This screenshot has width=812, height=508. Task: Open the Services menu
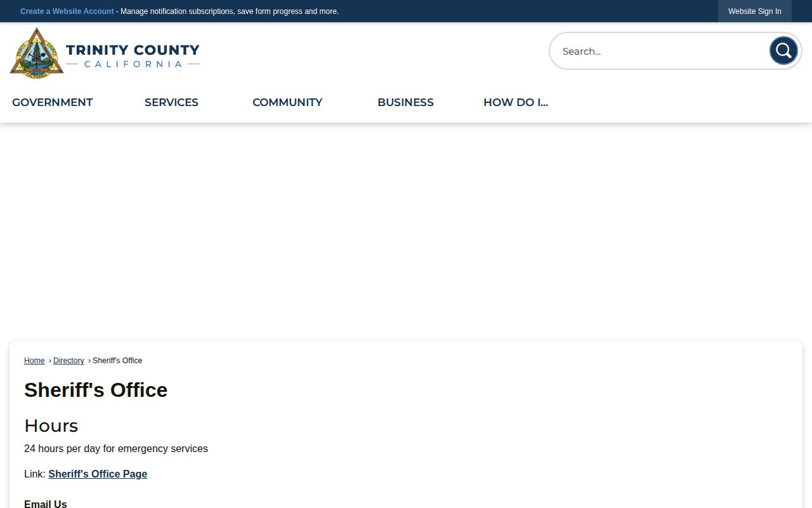[171, 102]
